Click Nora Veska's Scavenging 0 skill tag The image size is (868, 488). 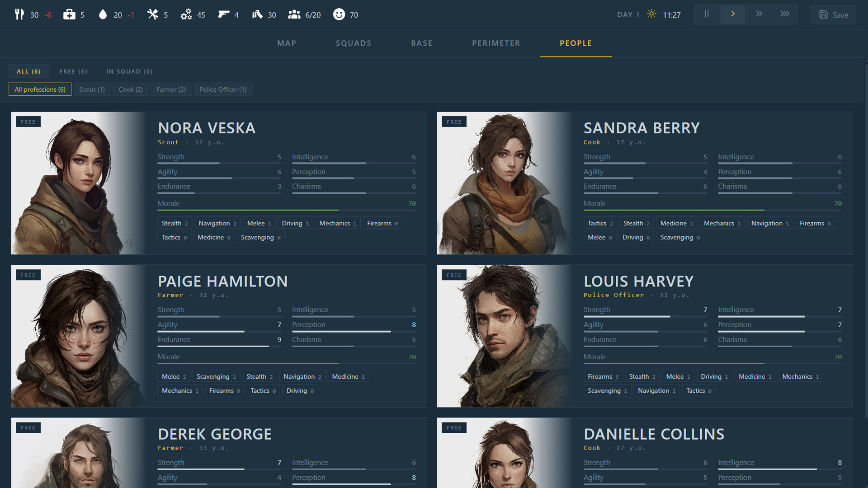tap(260, 237)
